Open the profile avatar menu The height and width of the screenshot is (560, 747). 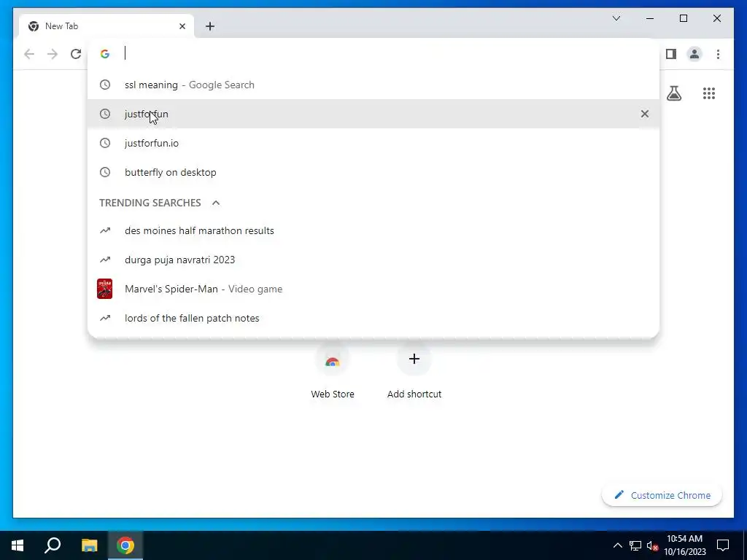tap(694, 54)
